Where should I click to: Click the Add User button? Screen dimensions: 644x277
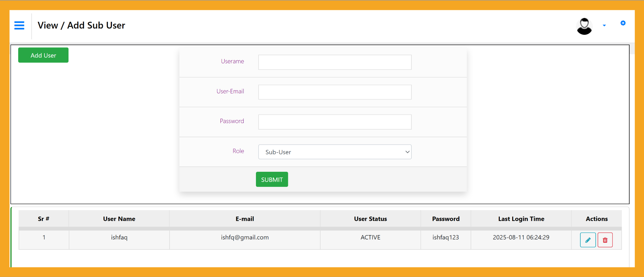click(43, 55)
